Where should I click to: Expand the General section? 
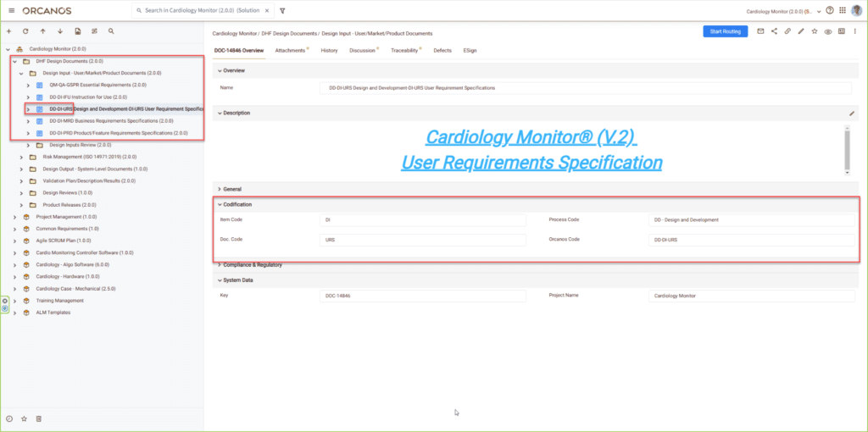[x=220, y=189]
